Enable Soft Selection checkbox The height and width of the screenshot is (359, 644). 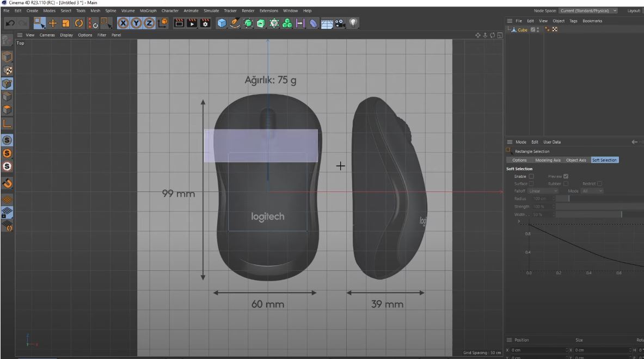point(531,176)
